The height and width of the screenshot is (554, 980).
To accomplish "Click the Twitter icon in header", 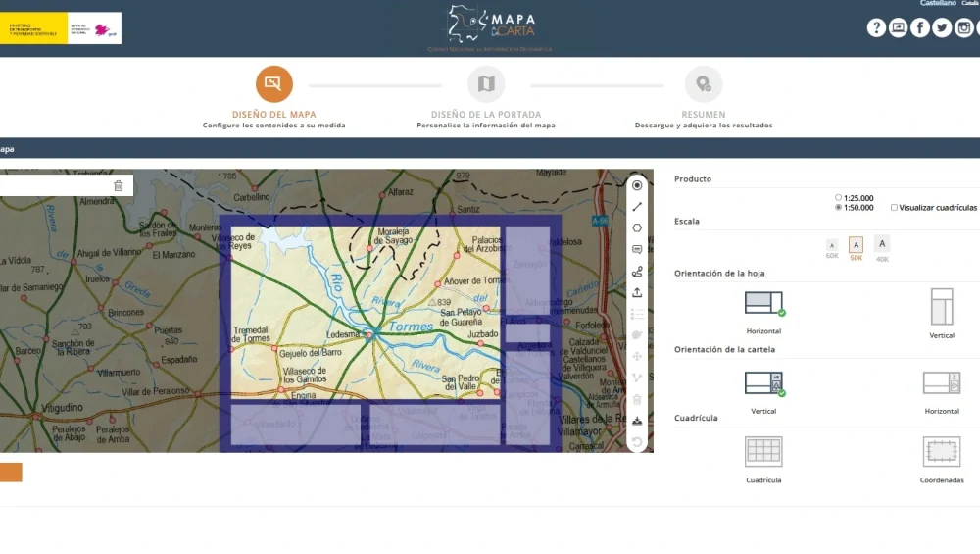I will pos(942,28).
